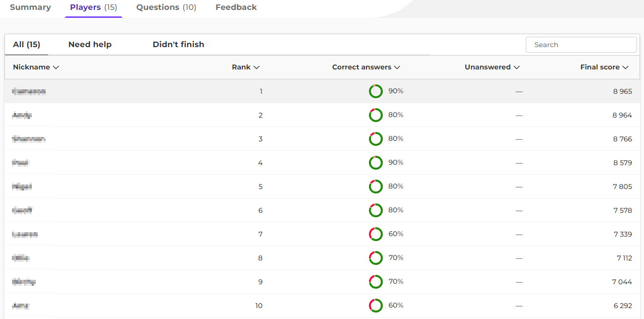Filter players by Need help
Screen dimensions: 644x319
[90, 45]
